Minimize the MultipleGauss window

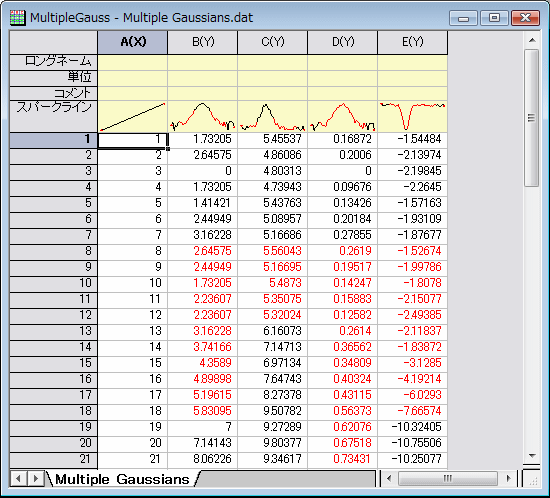pyautogui.click(x=463, y=18)
